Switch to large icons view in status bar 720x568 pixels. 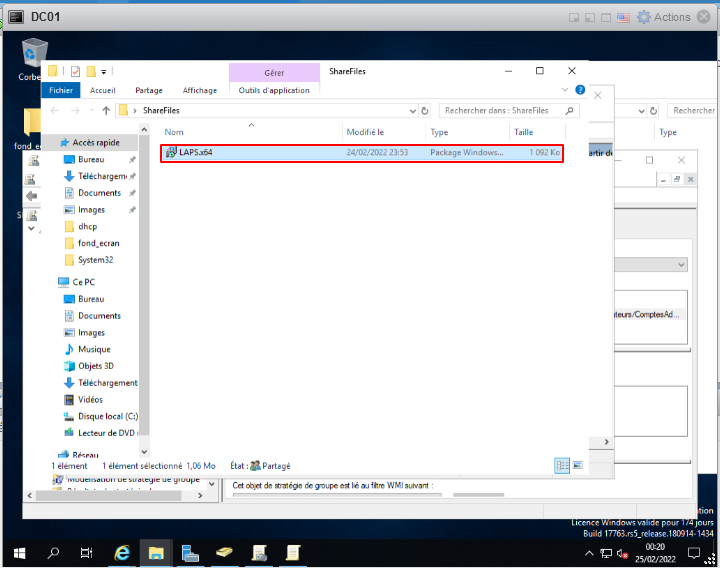click(x=576, y=465)
